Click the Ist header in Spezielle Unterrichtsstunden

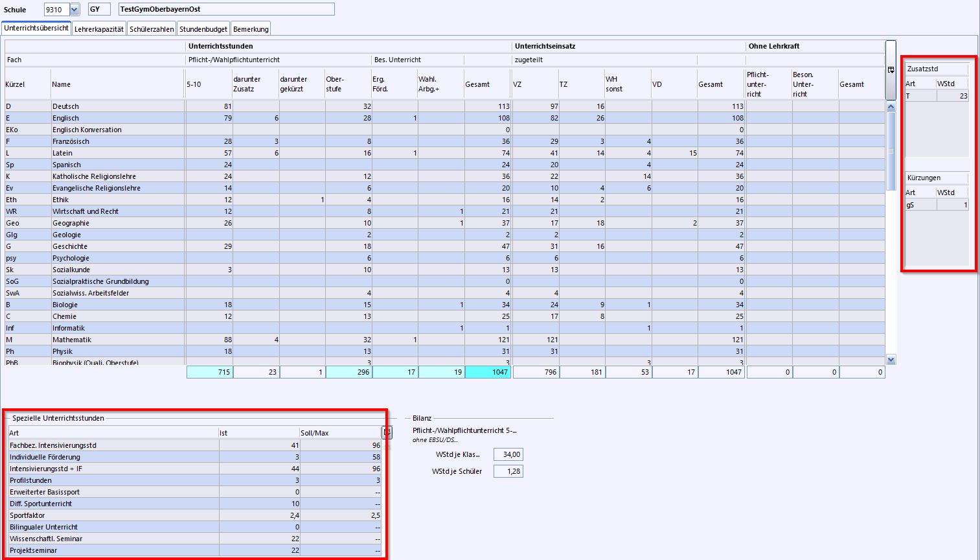point(259,433)
